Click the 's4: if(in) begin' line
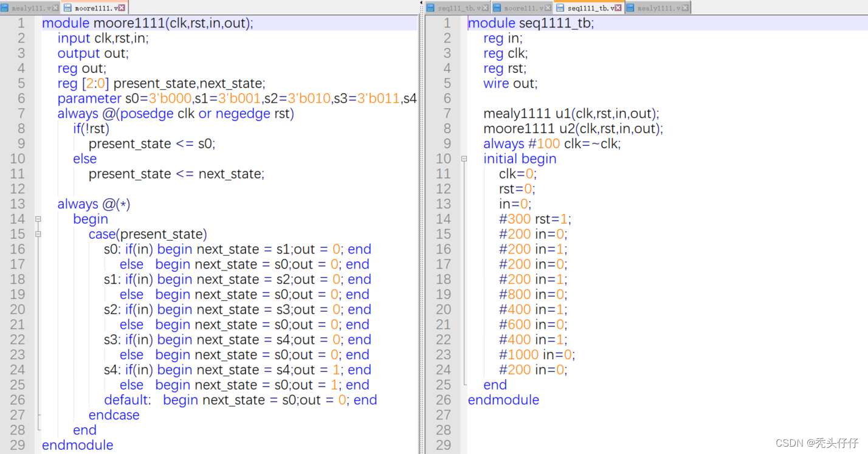 238,370
